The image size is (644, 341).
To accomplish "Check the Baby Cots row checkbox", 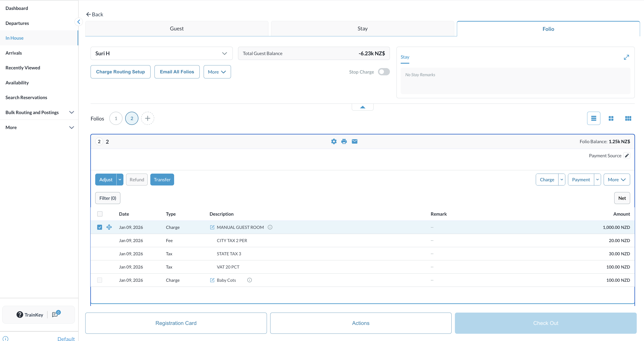I will 99,280.
